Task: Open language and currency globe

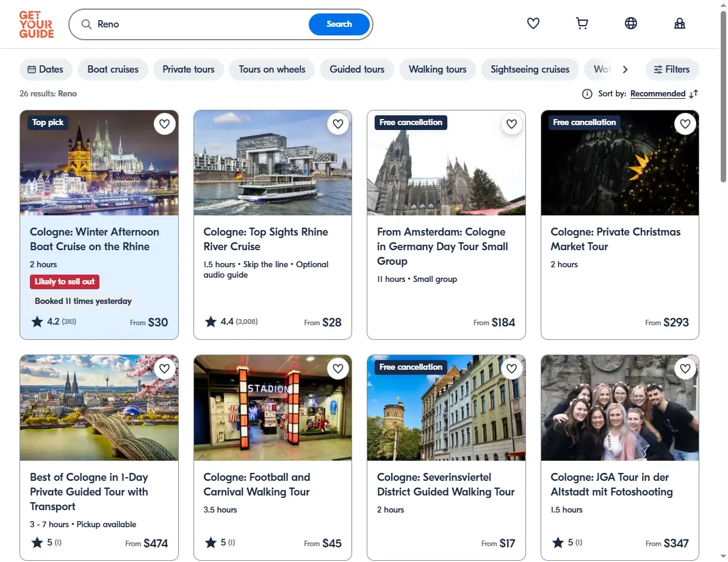Action: tap(630, 23)
